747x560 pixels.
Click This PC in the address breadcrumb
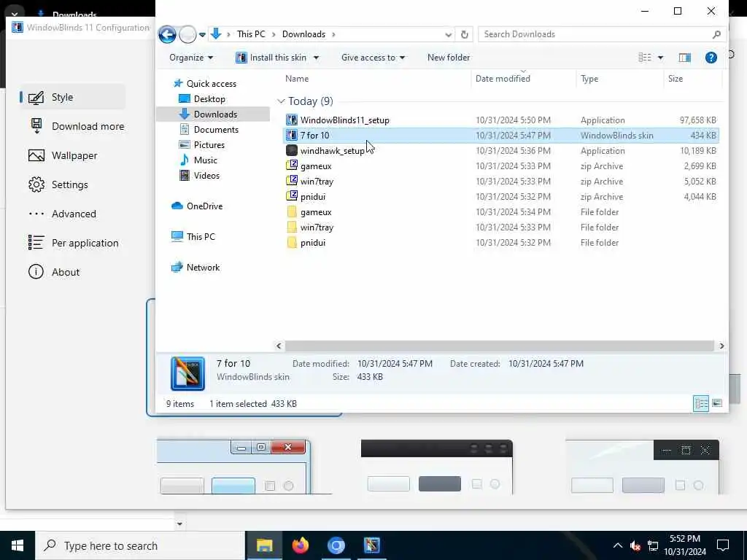coord(251,34)
